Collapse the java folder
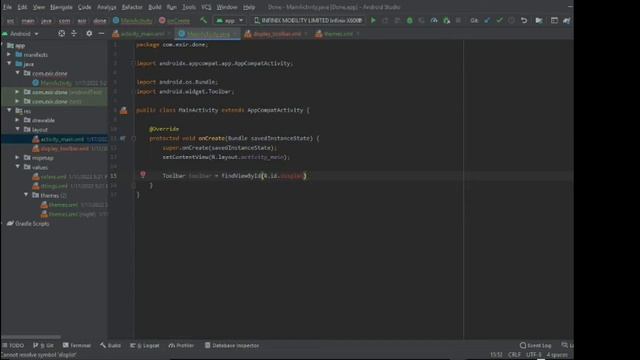 point(9,64)
